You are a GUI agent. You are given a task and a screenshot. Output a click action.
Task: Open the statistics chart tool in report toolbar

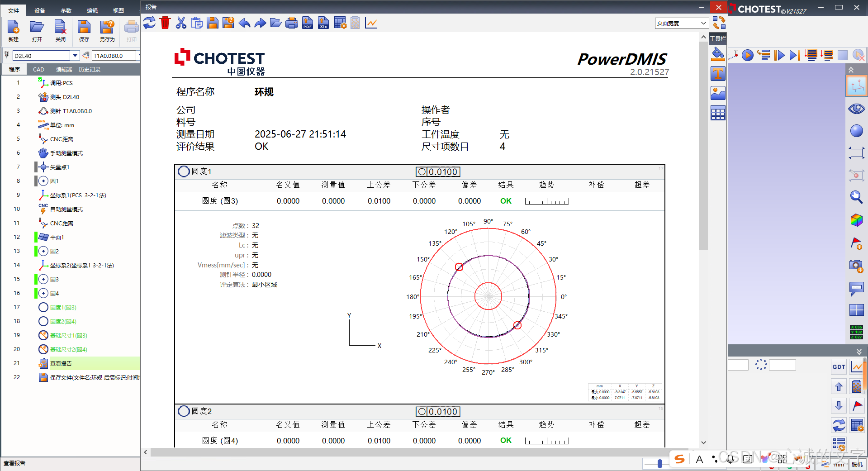coord(370,23)
